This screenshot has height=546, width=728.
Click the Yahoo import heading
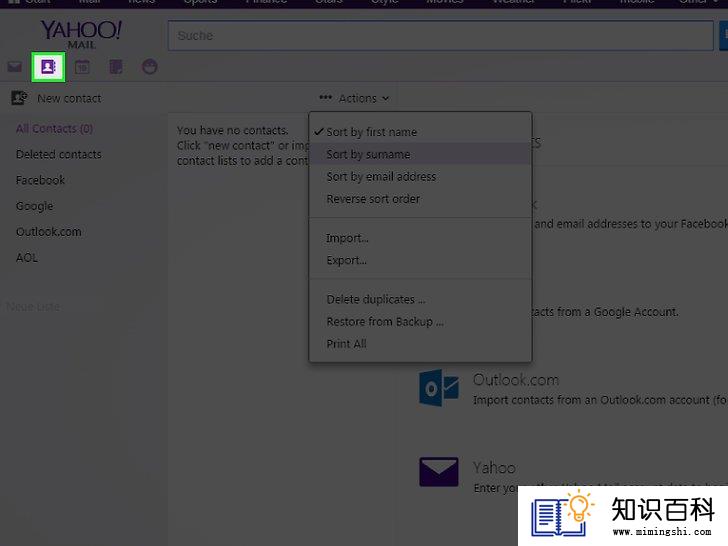coord(494,468)
